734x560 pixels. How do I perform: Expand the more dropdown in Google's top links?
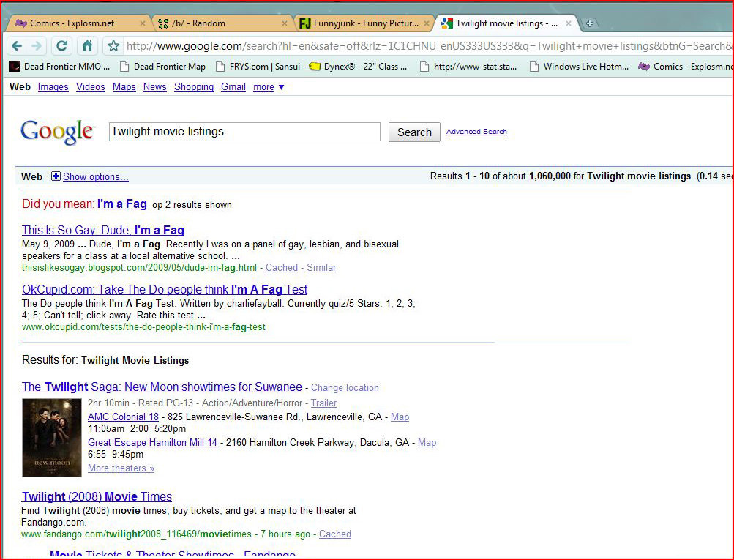pos(269,86)
